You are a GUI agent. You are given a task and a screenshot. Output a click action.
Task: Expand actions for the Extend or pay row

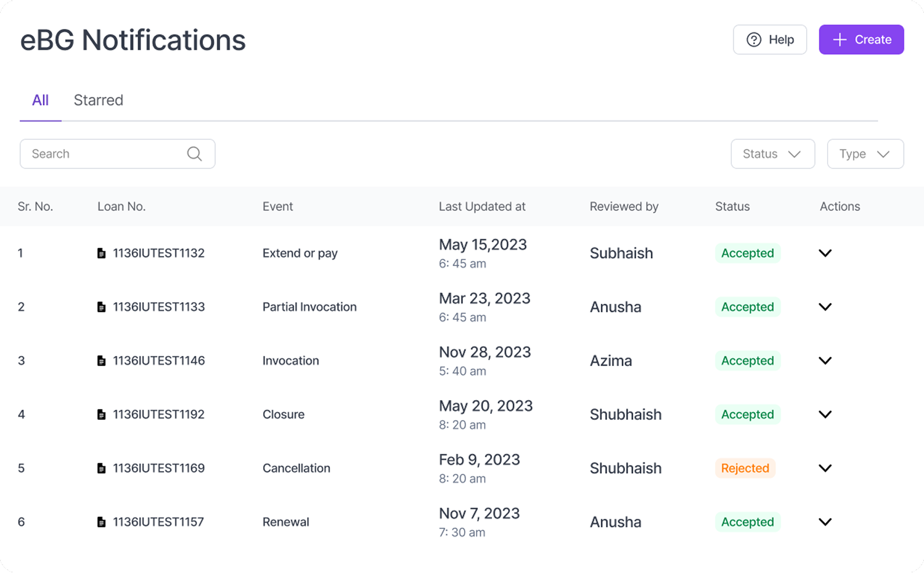[x=825, y=253]
